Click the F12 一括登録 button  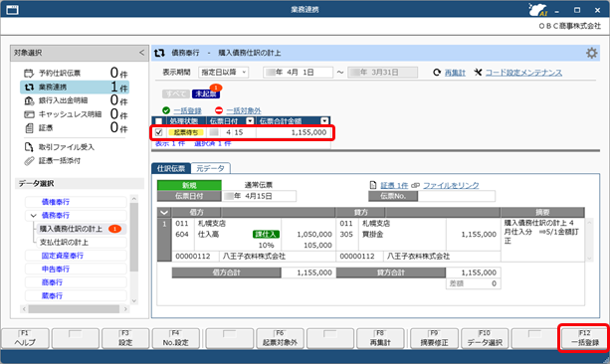pos(585,338)
